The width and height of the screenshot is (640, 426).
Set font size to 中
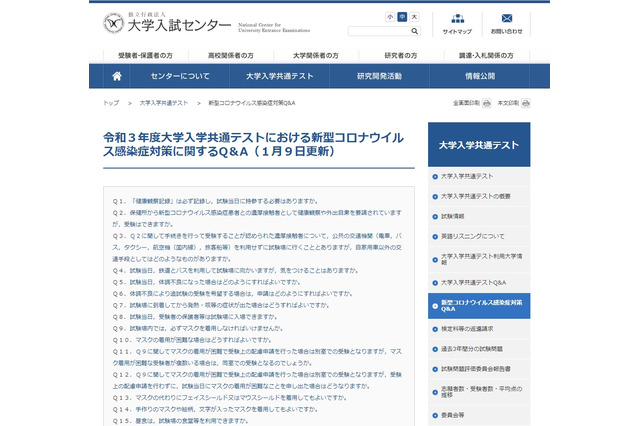coord(402,17)
